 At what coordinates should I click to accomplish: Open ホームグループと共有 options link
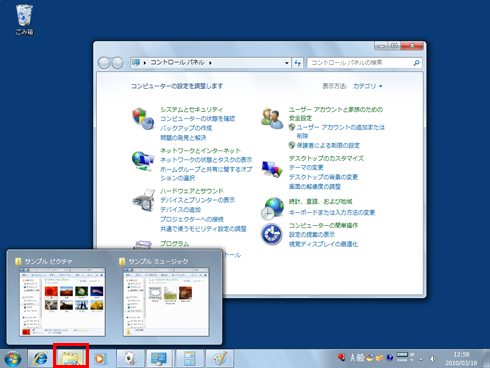206,174
